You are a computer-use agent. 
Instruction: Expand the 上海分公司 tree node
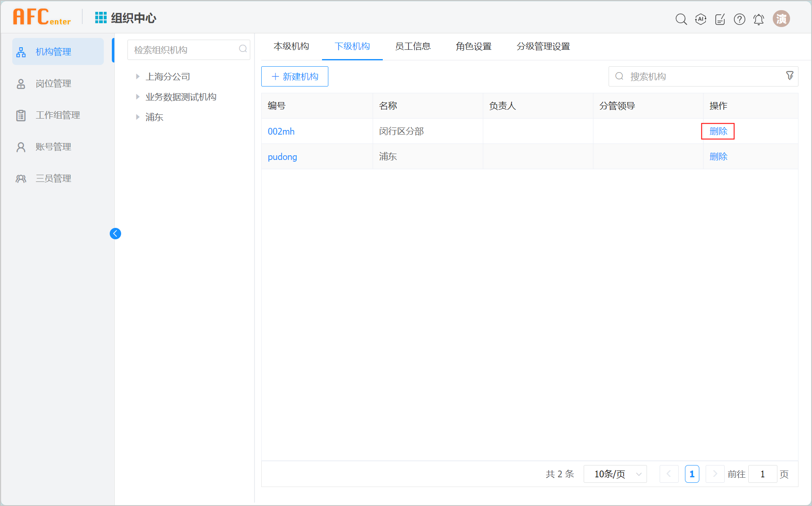pyautogui.click(x=138, y=76)
